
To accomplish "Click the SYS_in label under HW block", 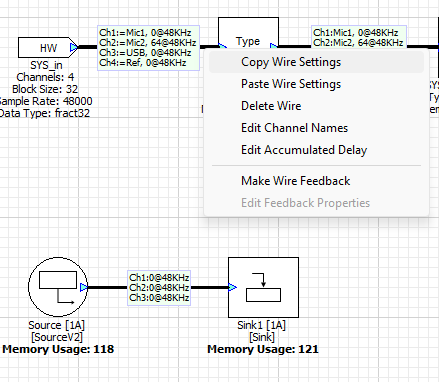I will 46,65.
